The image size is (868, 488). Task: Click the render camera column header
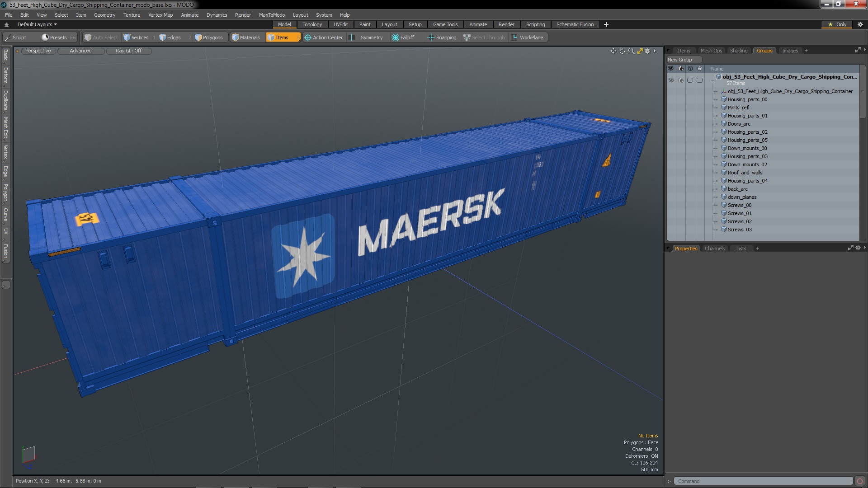click(x=681, y=69)
